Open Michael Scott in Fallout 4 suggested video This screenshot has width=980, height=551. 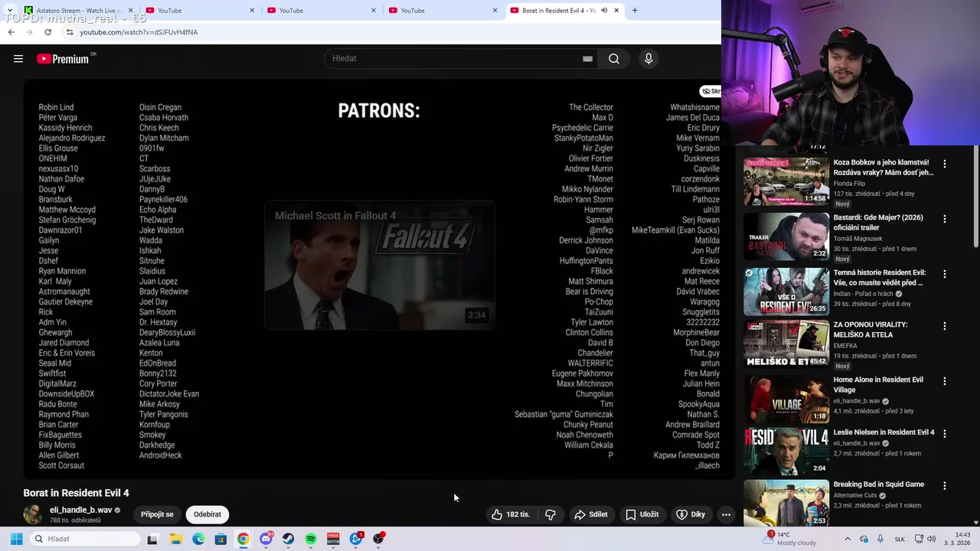tap(380, 266)
